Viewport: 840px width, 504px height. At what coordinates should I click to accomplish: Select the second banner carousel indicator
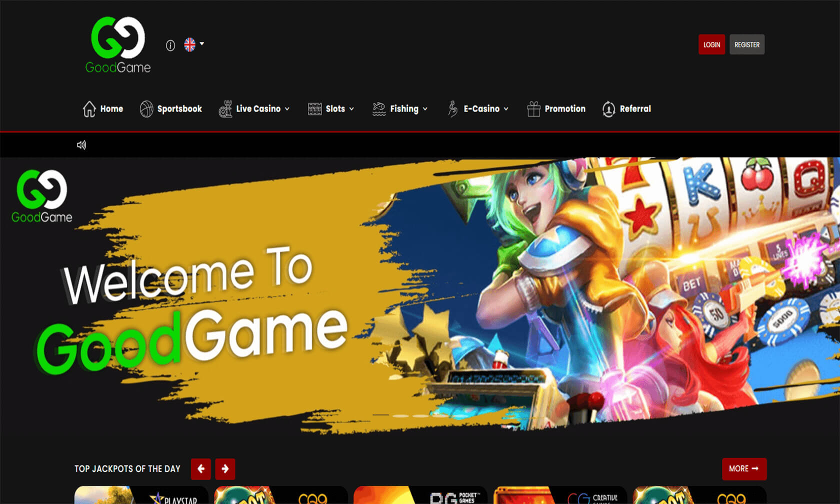pyautogui.click(x=400, y=415)
